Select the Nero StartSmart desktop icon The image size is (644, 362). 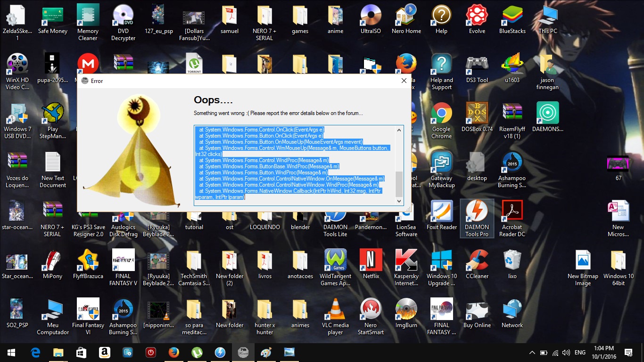click(371, 317)
